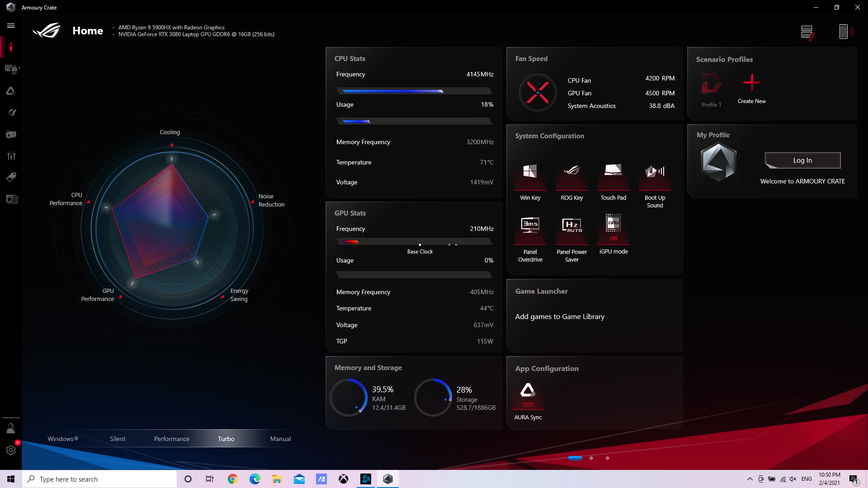Click the Type here to search box
The height and width of the screenshot is (488, 868).
coord(99,479)
